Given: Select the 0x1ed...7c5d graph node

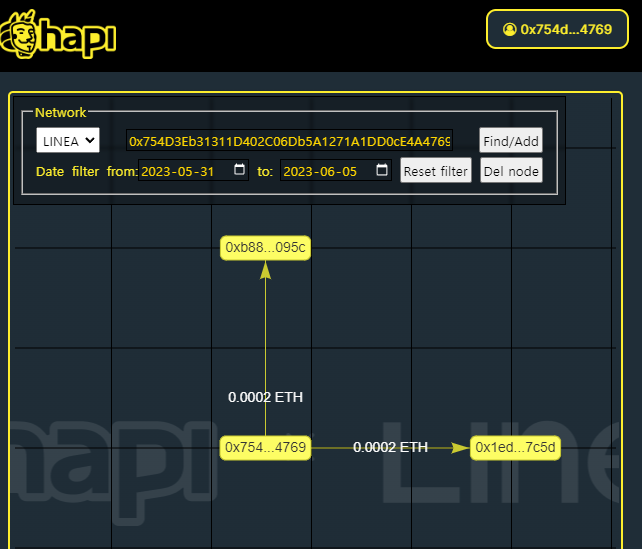Looking at the screenshot, I should point(515,447).
